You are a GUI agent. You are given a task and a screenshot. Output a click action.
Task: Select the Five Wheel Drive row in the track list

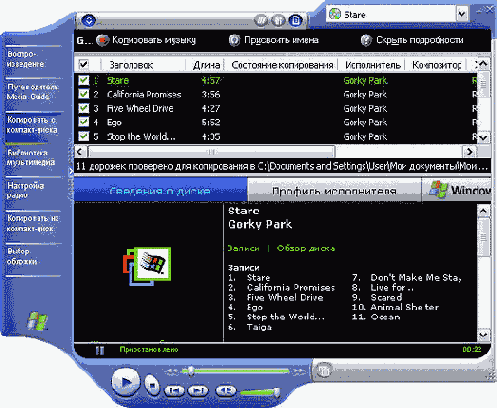coord(276,108)
